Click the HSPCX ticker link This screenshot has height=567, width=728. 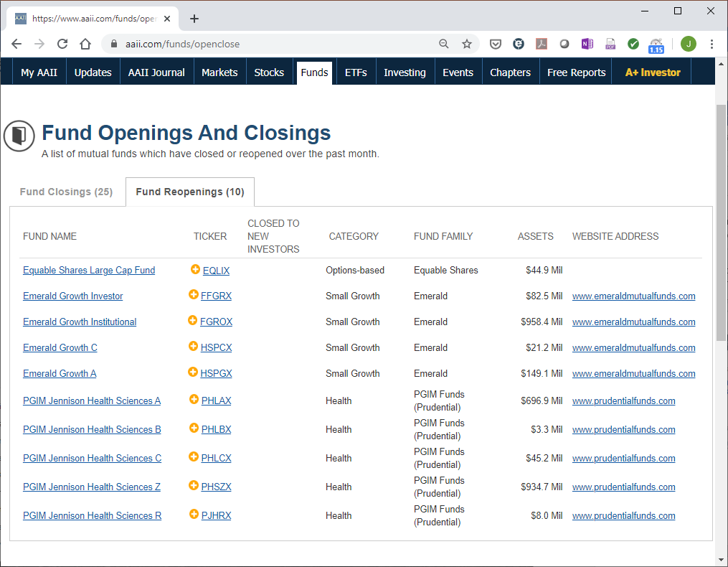click(x=217, y=347)
